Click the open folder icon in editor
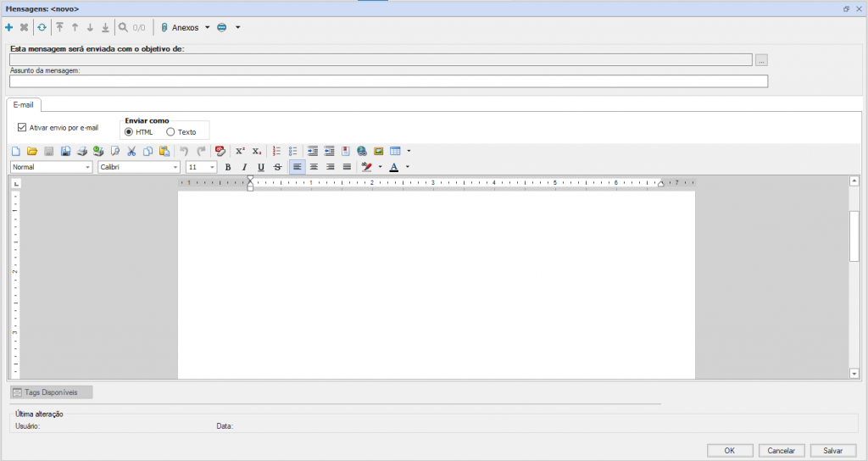The width and height of the screenshot is (868, 461). click(x=32, y=152)
